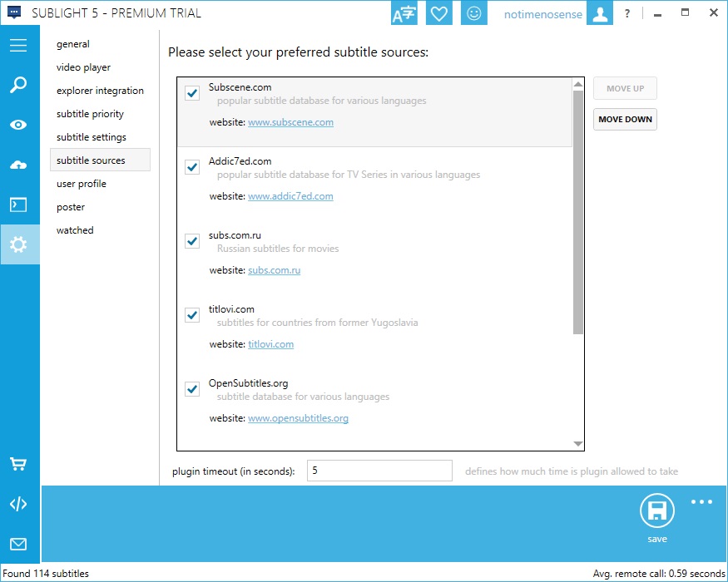Viewport: 728px width, 582px height.
Task: Open the www.addic7ed.com link
Action: 290,196
